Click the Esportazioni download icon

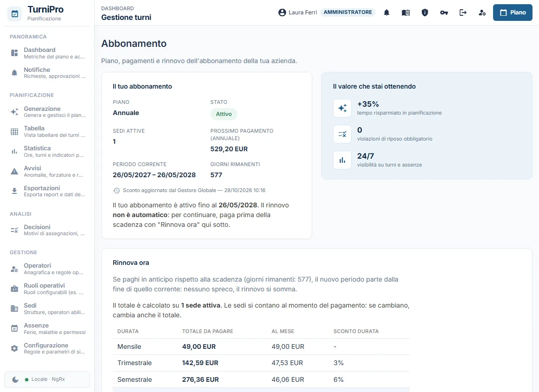pyautogui.click(x=14, y=191)
